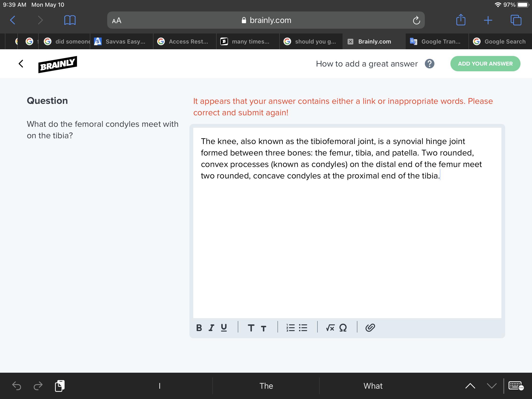Hide the keyboard via keyboard icon

click(x=516, y=386)
